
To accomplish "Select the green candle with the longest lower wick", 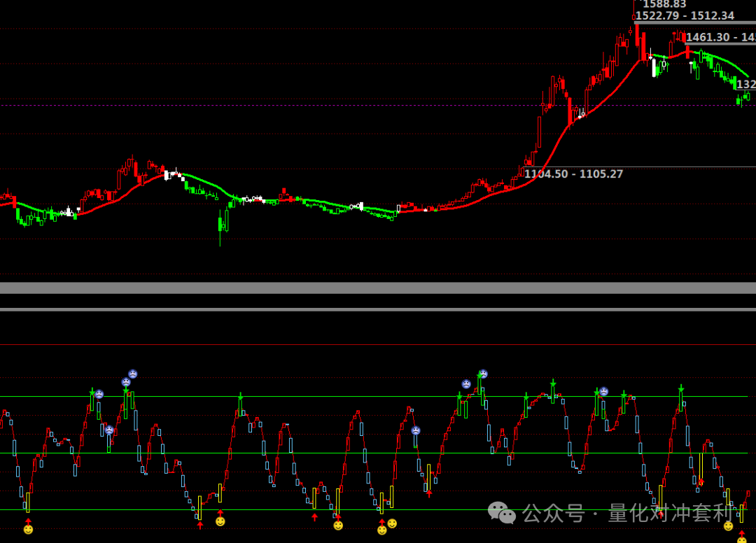I will coord(220,228).
